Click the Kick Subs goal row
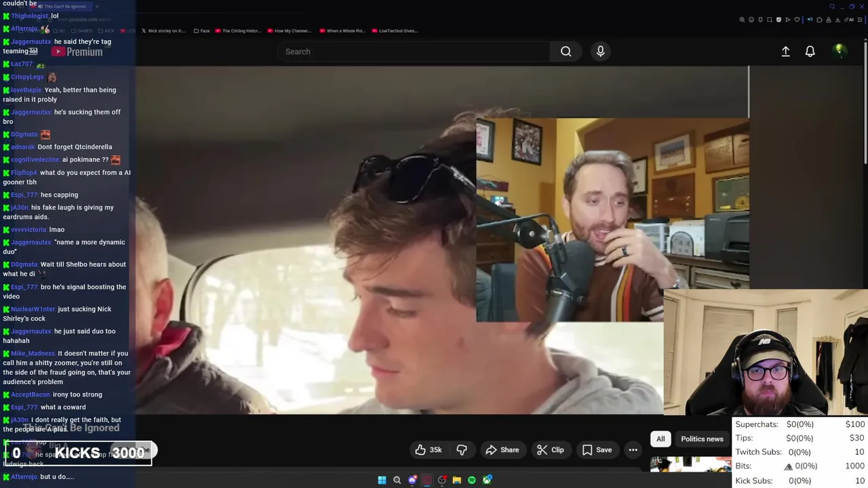 [x=800, y=481]
